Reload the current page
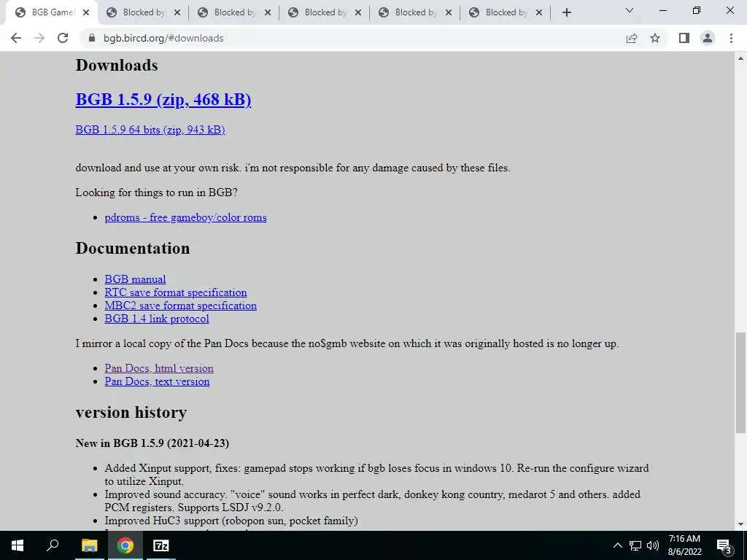Image resolution: width=747 pixels, height=560 pixels. click(x=63, y=38)
